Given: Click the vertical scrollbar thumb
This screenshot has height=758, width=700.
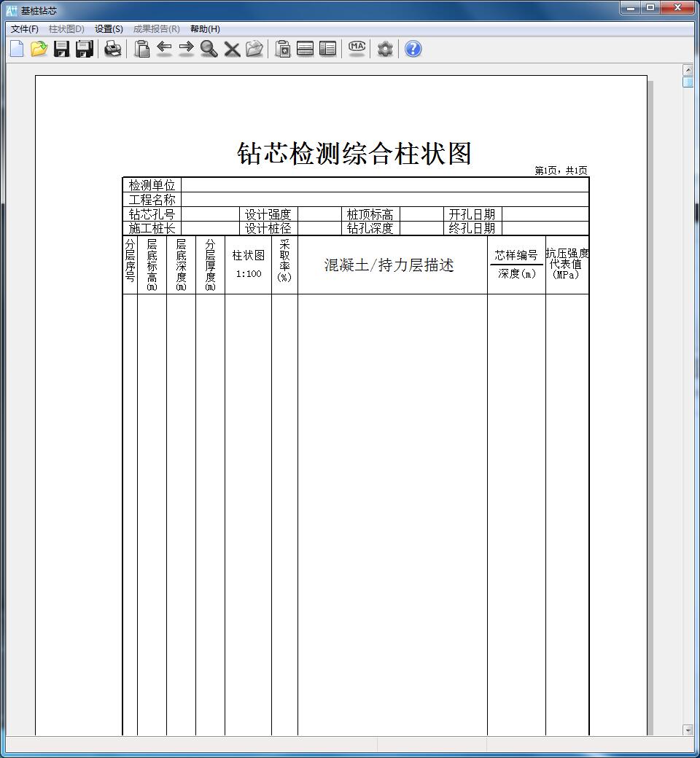Looking at the screenshot, I should coord(688,82).
